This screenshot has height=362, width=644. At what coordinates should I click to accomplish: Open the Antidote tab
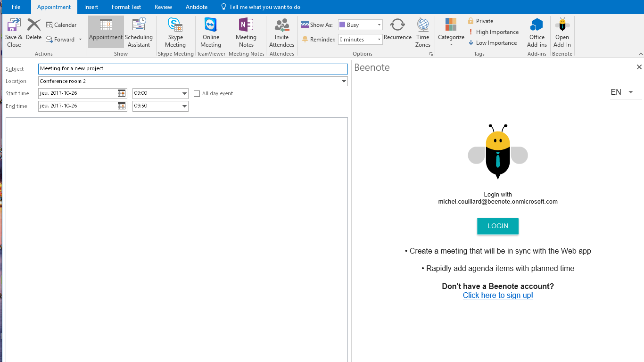pos(197,7)
